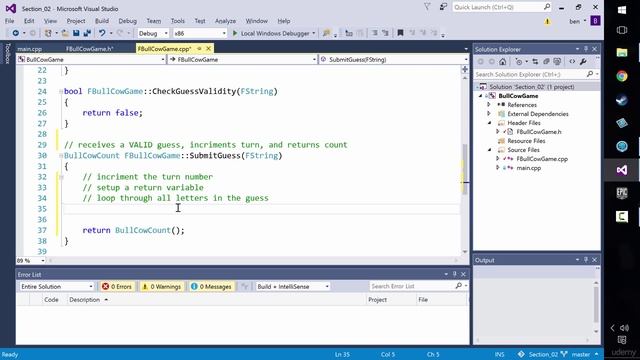Collapse the Source Files folder
Screen dimensions: 640x360
tap(489, 149)
